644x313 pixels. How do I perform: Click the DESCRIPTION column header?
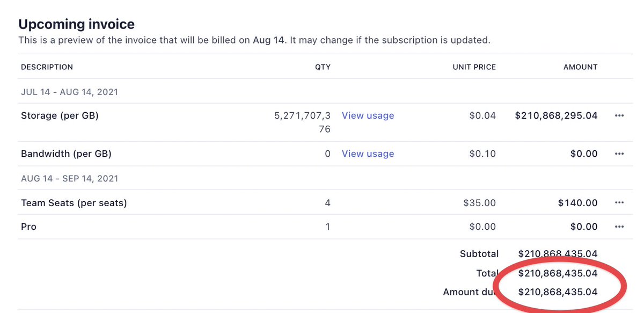coord(47,67)
